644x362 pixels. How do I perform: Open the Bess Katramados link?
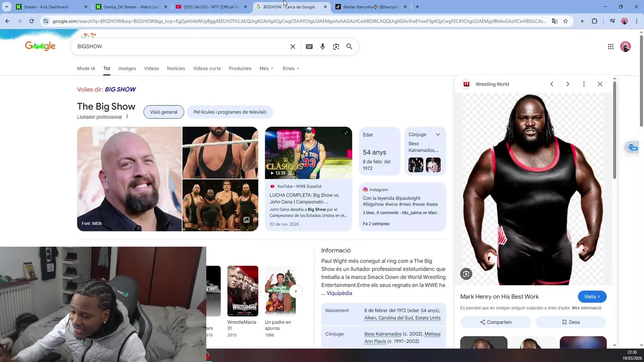(x=383, y=334)
